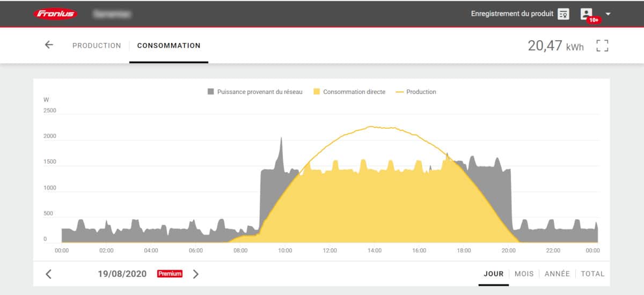
Task: Click the red Premium badge
Action: [x=170, y=274]
